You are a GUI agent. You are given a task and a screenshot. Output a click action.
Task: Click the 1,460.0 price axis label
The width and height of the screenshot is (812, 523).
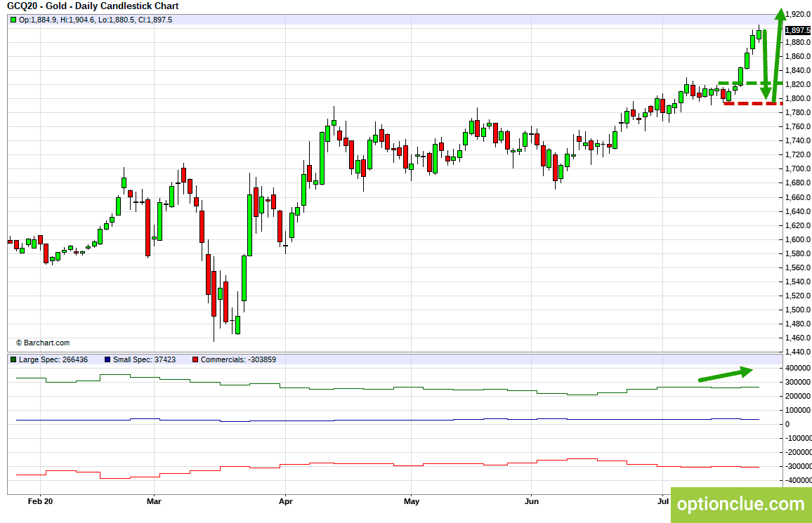(798, 338)
